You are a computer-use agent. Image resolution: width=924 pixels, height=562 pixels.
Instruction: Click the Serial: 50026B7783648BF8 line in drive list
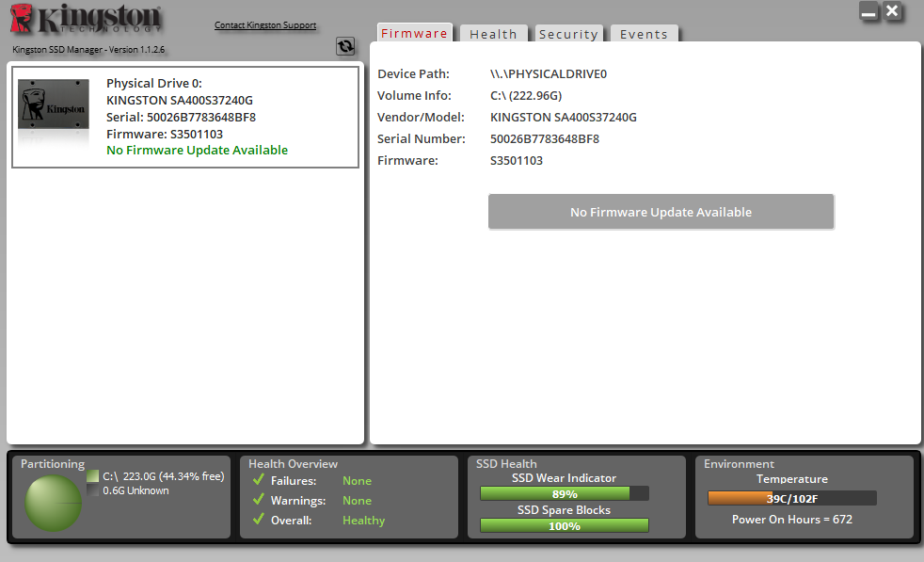181,118
